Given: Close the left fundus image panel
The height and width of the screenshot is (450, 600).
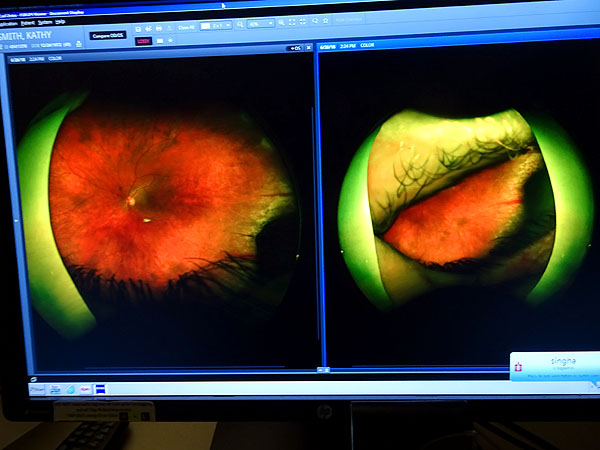Looking at the screenshot, I should [309, 48].
